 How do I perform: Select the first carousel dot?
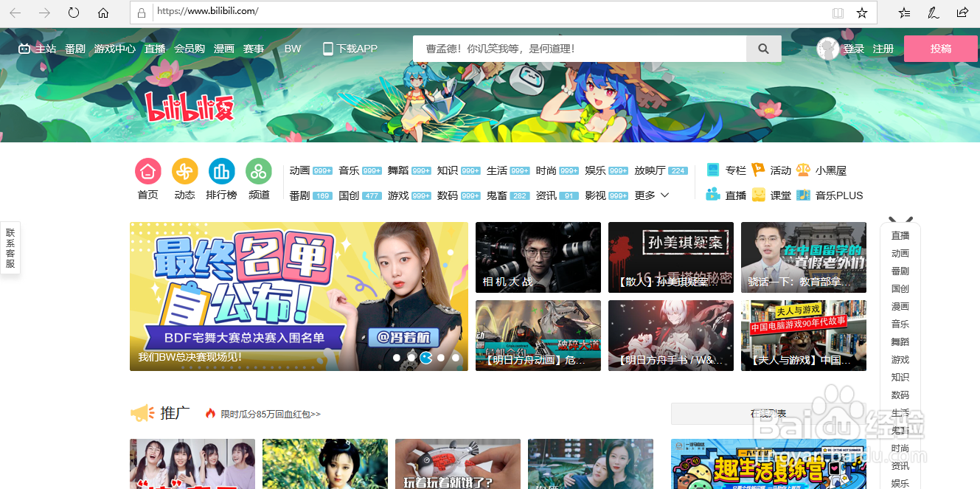click(397, 358)
